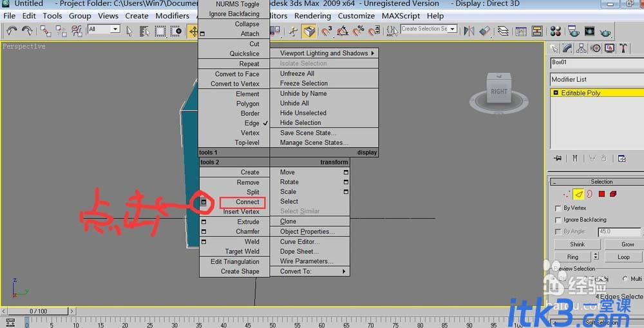This screenshot has height=328, width=644.
Task: Open Weld settings box in quad menu
Action: pyautogui.click(x=204, y=242)
